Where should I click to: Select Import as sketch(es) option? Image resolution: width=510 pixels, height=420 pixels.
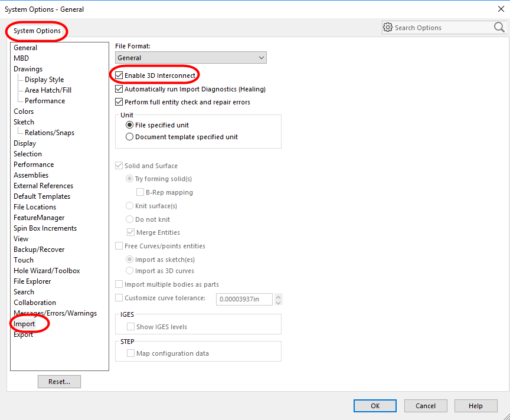[129, 260]
